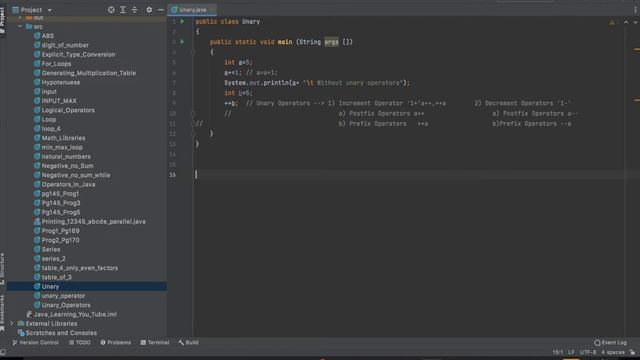Click Collapse All in Project toolbar
Viewport: 640px width, 360px height.
point(135,10)
